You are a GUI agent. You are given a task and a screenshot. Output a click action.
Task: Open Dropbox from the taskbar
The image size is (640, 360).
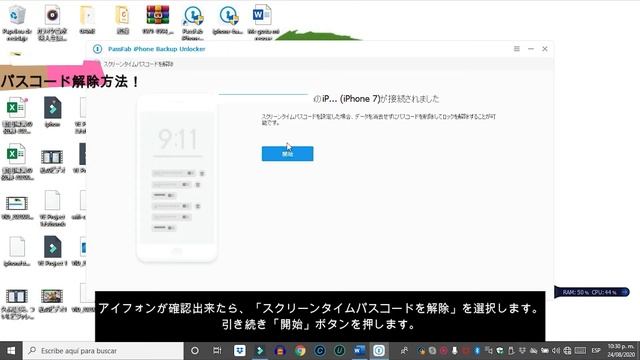[240, 351]
